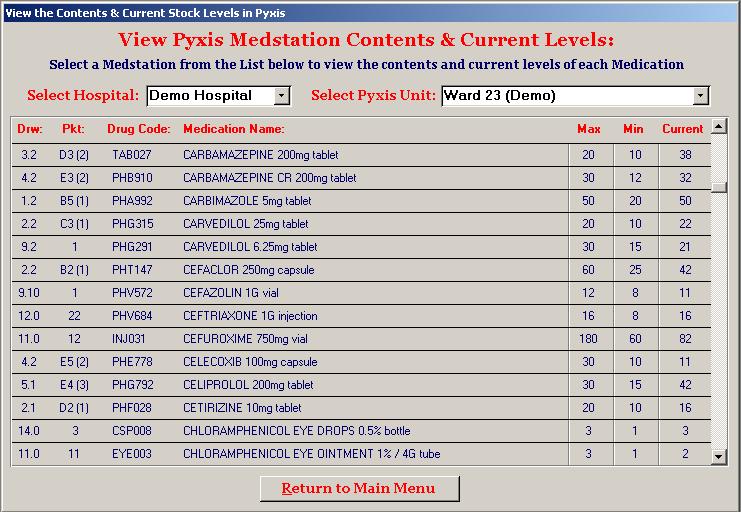741x512 pixels.
Task: Select CARVEDILOL 25mg tablet name
Action: [246, 224]
